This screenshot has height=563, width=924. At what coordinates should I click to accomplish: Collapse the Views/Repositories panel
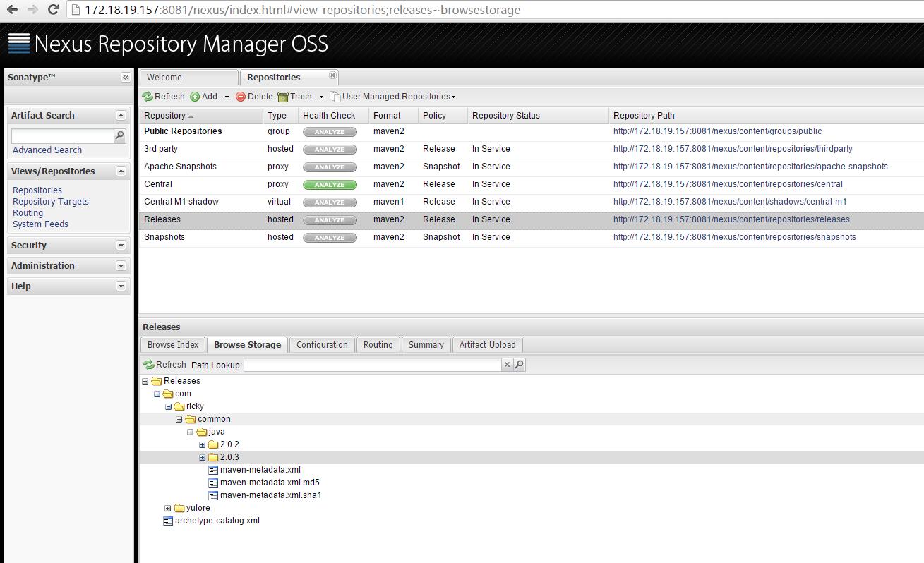click(121, 171)
